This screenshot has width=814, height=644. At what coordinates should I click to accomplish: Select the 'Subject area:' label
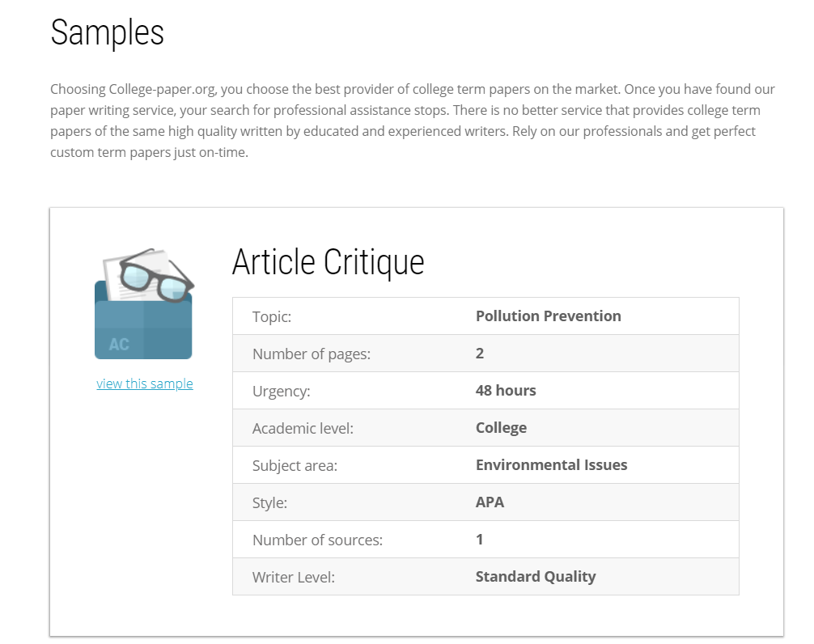point(295,465)
